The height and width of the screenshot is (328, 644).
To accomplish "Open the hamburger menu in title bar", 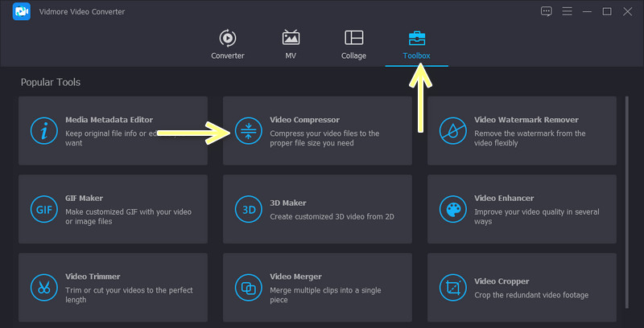I will (567, 11).
